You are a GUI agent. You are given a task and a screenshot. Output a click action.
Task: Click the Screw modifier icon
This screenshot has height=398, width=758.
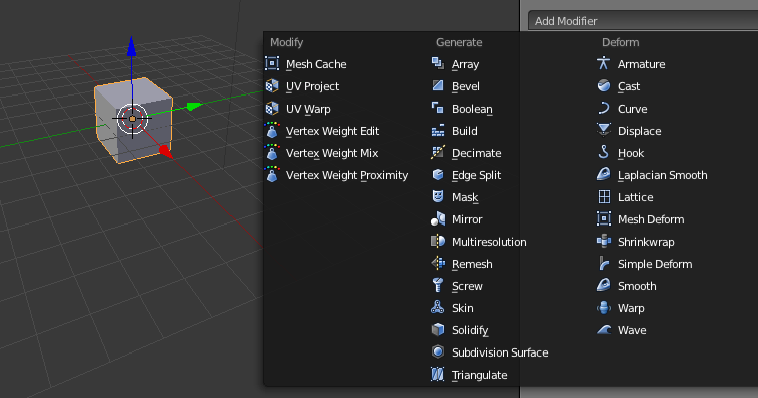(x=438, y=286)
